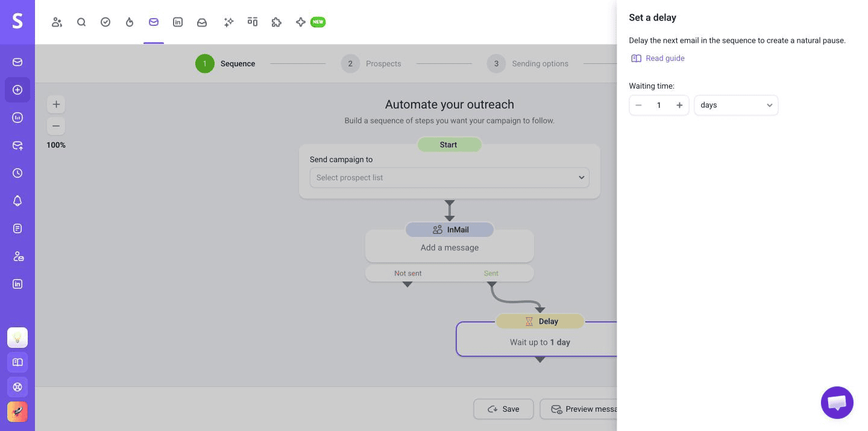868x431 pixels.
Task: Zoom in the canvas with plus button
Action: point(56,104)
